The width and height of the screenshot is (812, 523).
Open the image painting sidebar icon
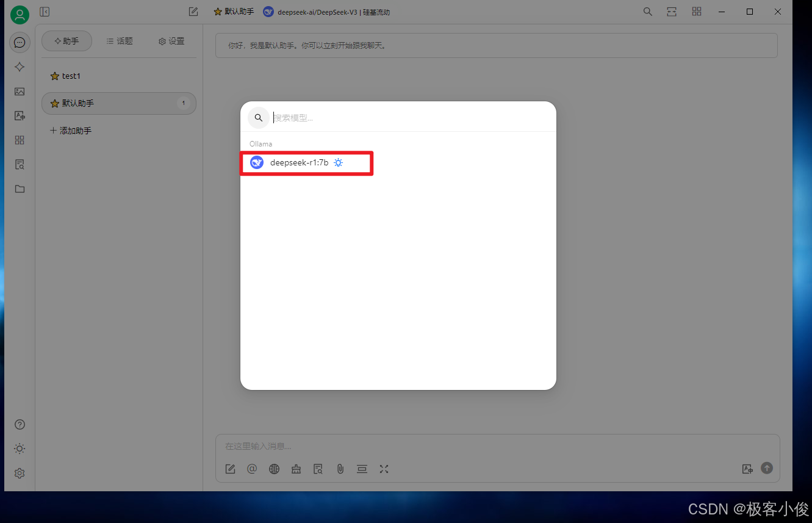[20, 92]
